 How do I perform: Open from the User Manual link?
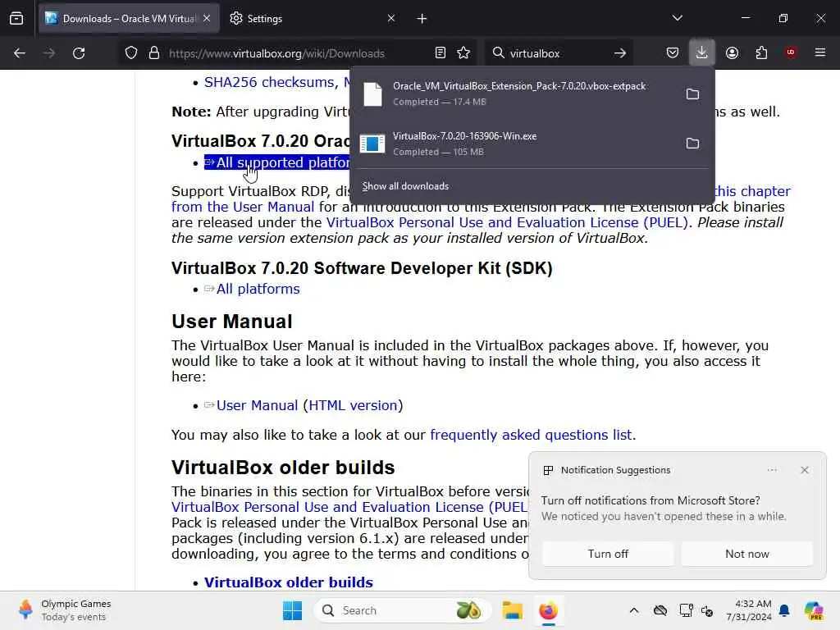(243, 207)
